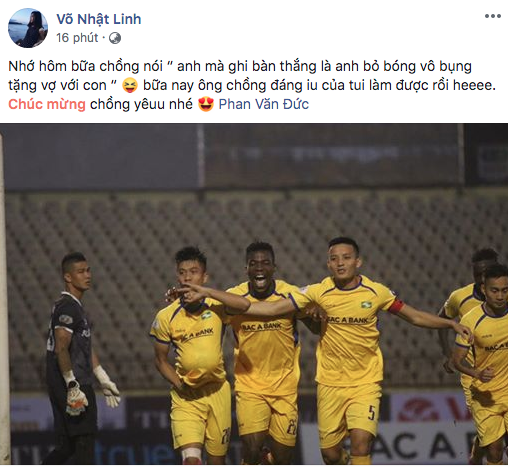508x468 pixels.
Task: Click the ball under the player's jersey
Action: [x=197, y=362]
